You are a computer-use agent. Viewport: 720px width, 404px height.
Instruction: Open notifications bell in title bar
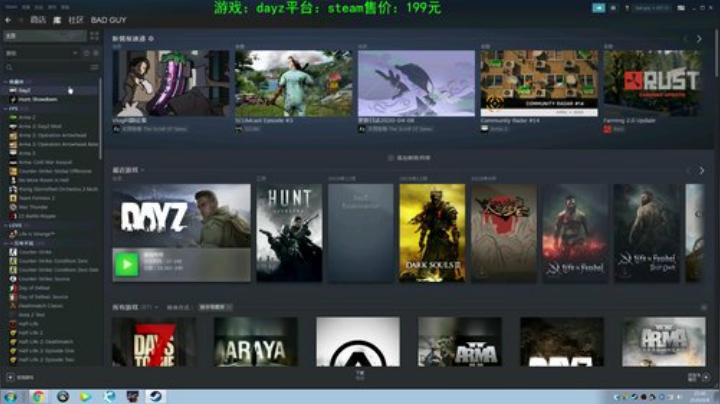click(613, 8)
